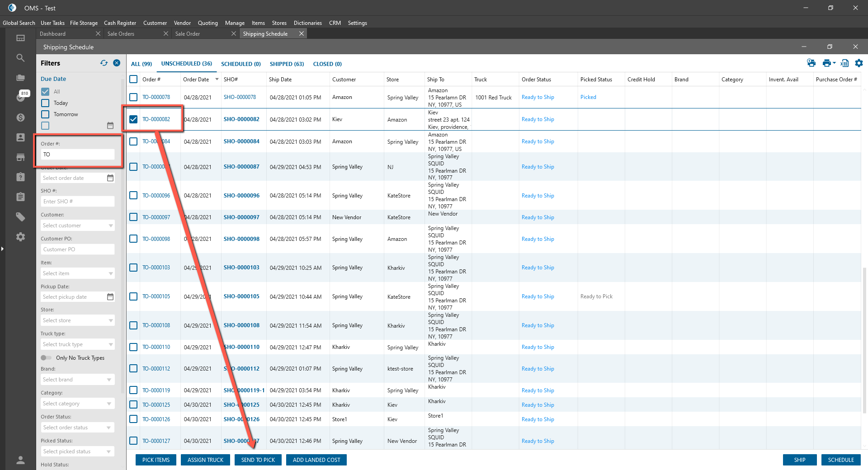The width and height of the screenshot is (868, 470).
Task: Clear all filters with the X icon
Action: [117, 63]
